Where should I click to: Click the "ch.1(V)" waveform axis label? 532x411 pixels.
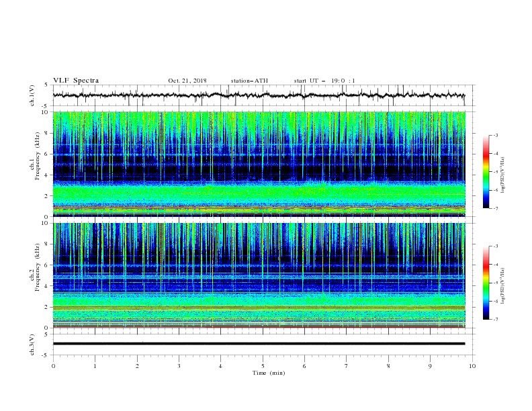[x=32, y=95]
